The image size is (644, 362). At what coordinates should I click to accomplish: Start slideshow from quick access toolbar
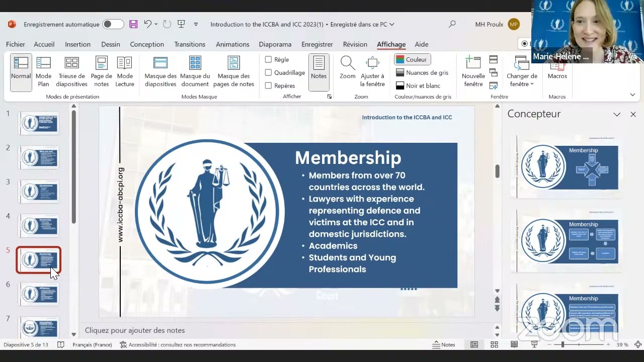coord(181,24)
